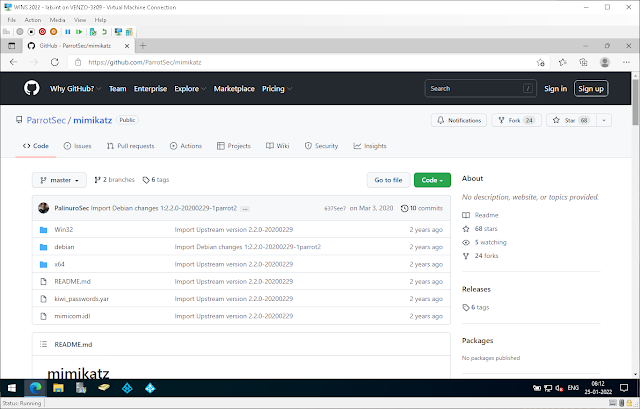Open the Favorites list icon
The image size is (640, 409).
[x=562, y=62]
